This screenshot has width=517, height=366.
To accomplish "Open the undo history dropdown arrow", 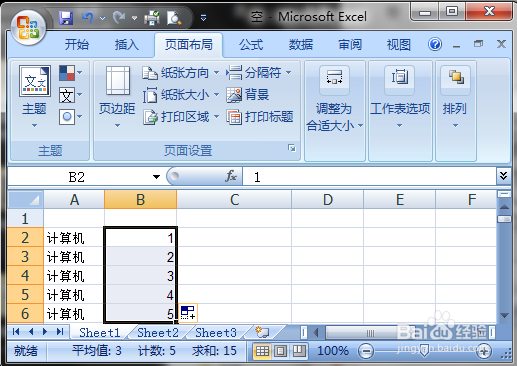I will click(103, 18).
